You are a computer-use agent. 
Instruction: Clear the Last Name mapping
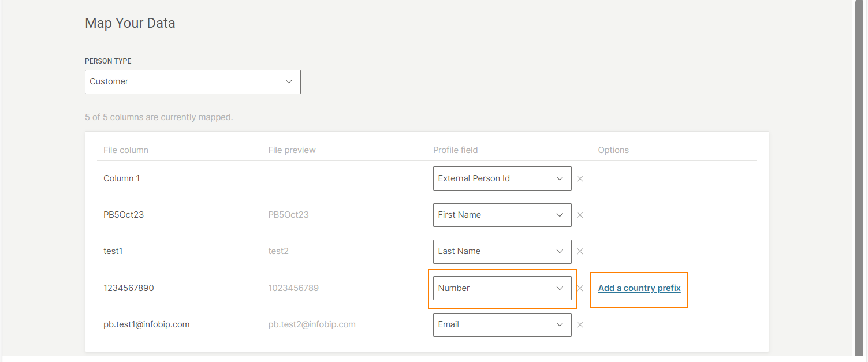pos(580,252)
